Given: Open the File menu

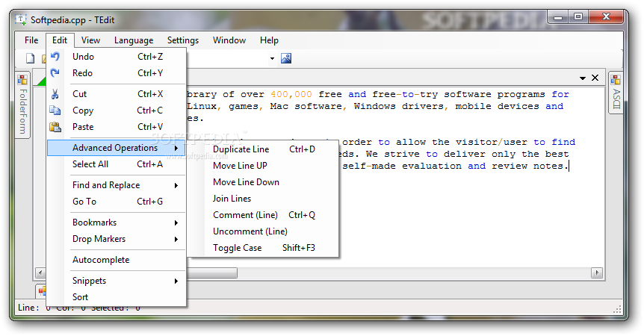Looking at the screenshot, I should 31,40.
